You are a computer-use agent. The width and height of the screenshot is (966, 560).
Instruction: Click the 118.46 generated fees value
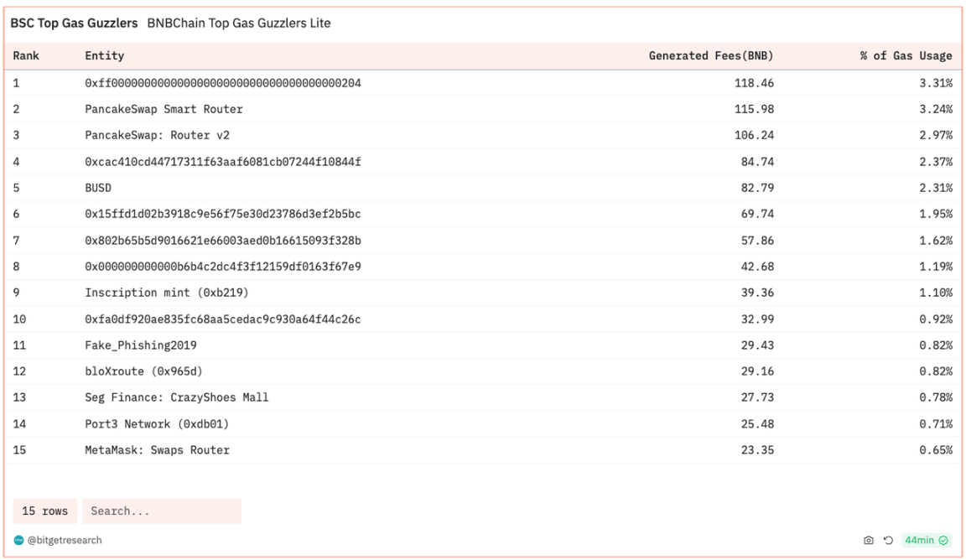point(754,83)
